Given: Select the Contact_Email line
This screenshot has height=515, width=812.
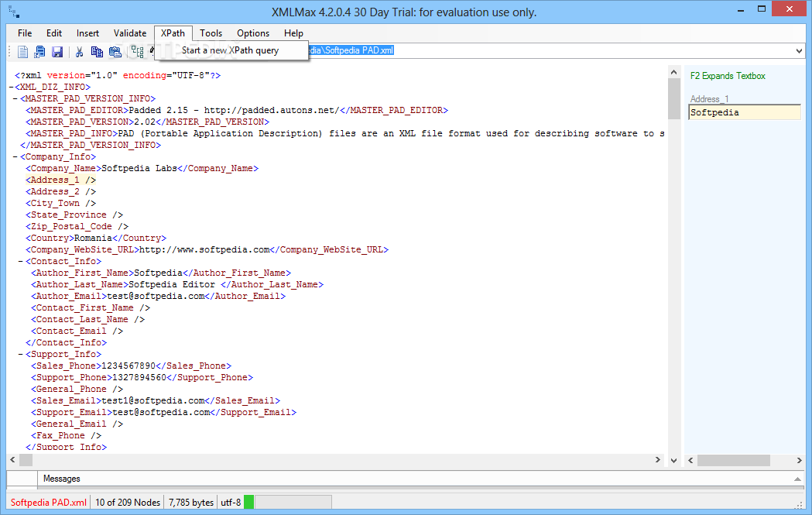Looking at the screenshot, I should [77, 331].
